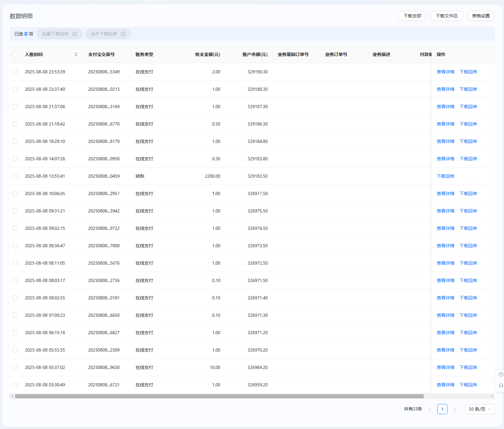Download receipt for transaction 20250808...0181

[x=468, y=298]
